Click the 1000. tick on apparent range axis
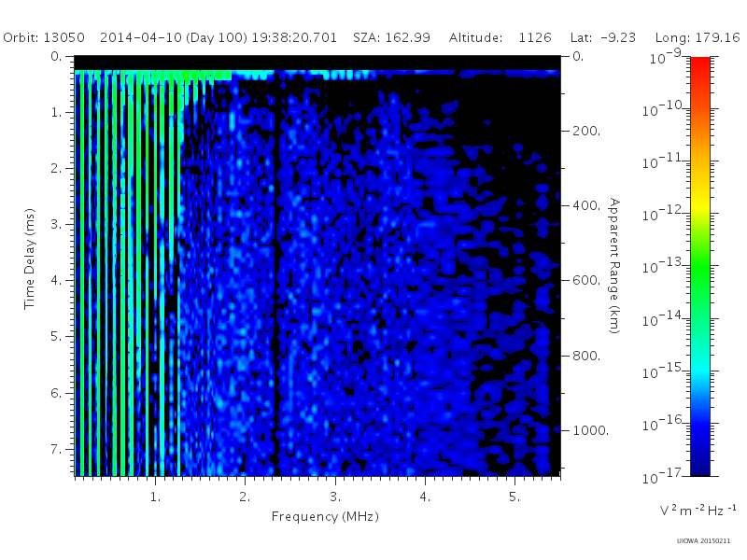The width and height of the screenshot is (747, 560). [591, 430]
